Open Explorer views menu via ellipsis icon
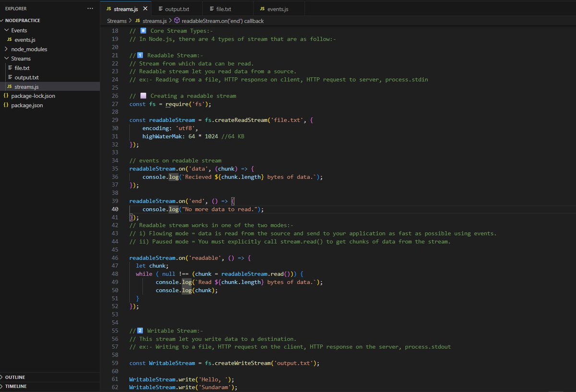This screenshot has width=576, height=392. (x=90, y=8)
